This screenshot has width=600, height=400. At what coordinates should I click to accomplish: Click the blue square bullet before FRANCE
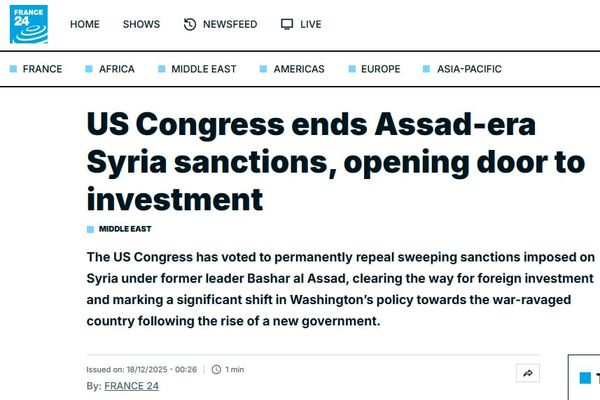click(x=13, y=69)
